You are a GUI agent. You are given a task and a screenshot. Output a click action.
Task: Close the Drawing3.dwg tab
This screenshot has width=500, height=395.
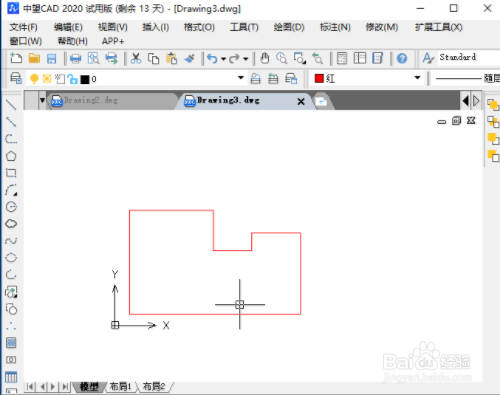click(301, 101)
